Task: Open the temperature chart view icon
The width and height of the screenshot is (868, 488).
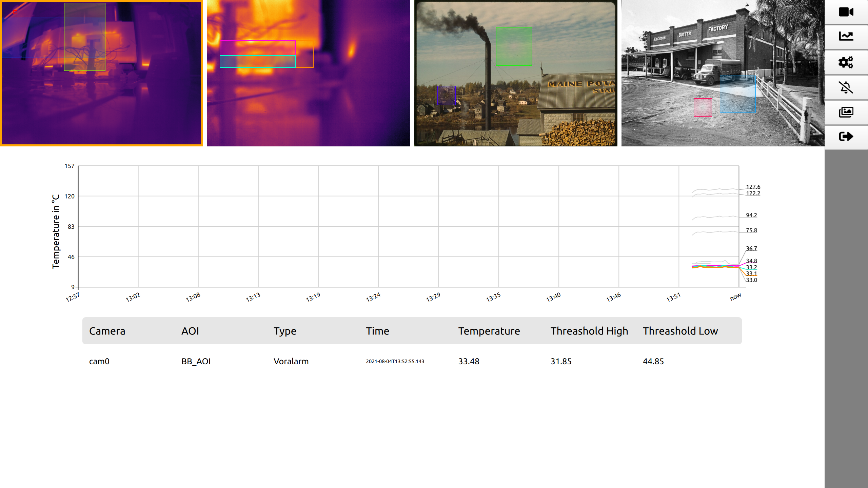Action: (846, 37)
